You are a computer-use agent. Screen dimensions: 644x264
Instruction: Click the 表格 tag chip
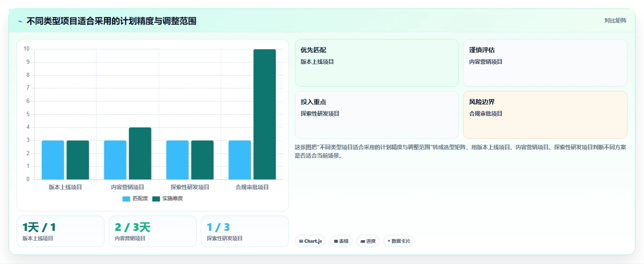point(341,241)
